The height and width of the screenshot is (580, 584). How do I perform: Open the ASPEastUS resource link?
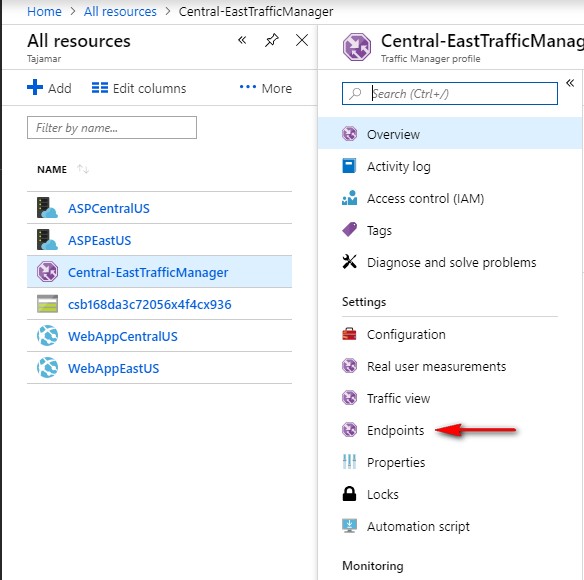click(x=99, y=240)
